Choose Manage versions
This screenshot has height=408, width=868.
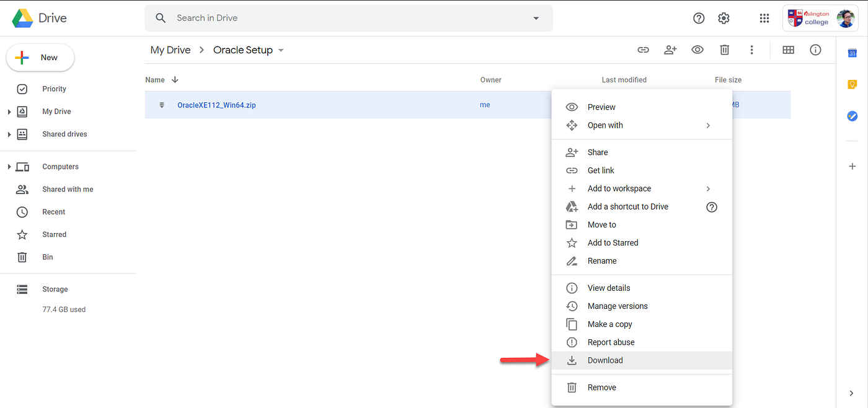(x=642, y=306)
